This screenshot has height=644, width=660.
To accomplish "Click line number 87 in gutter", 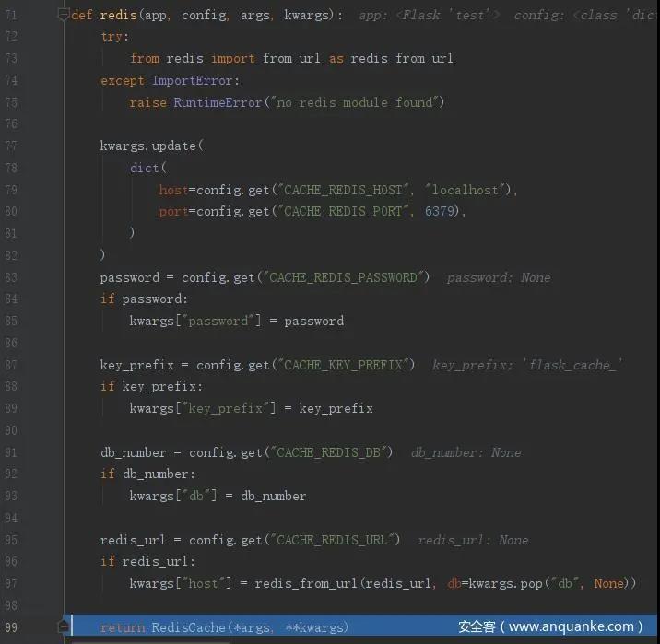I will 11,365.
